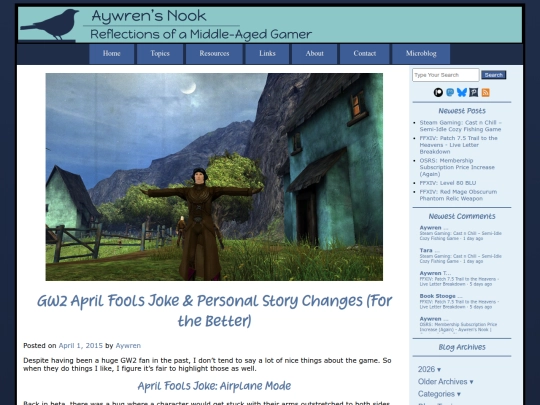Click the Aywren author link

(x=128, y=345)
